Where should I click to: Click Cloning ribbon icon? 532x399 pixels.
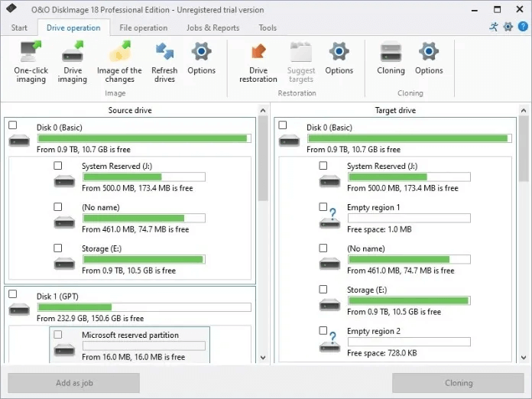click(x=391, y=51)
